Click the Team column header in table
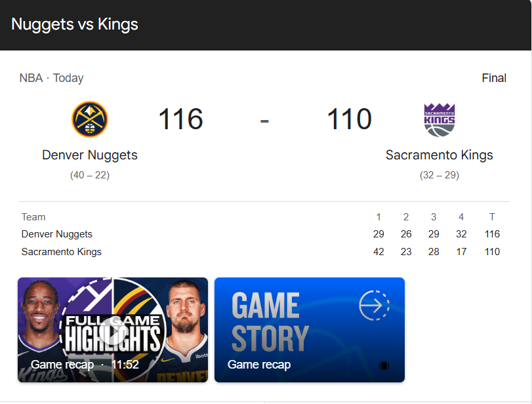The height and width of the screenshot is (404, 532). click(x=33, y=217)
